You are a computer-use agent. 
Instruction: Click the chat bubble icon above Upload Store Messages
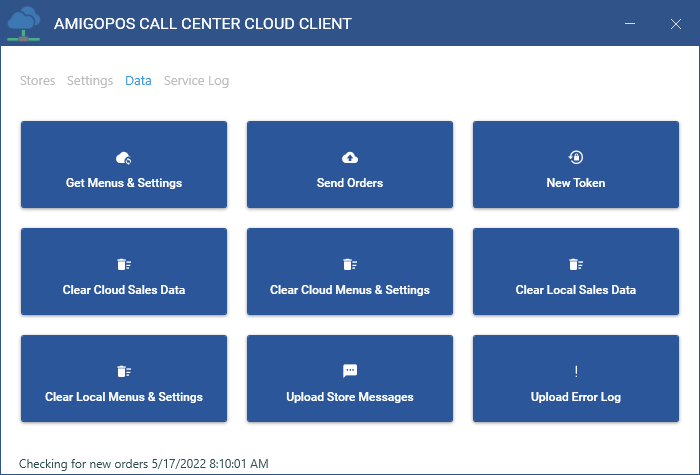[x=350, y=371]
